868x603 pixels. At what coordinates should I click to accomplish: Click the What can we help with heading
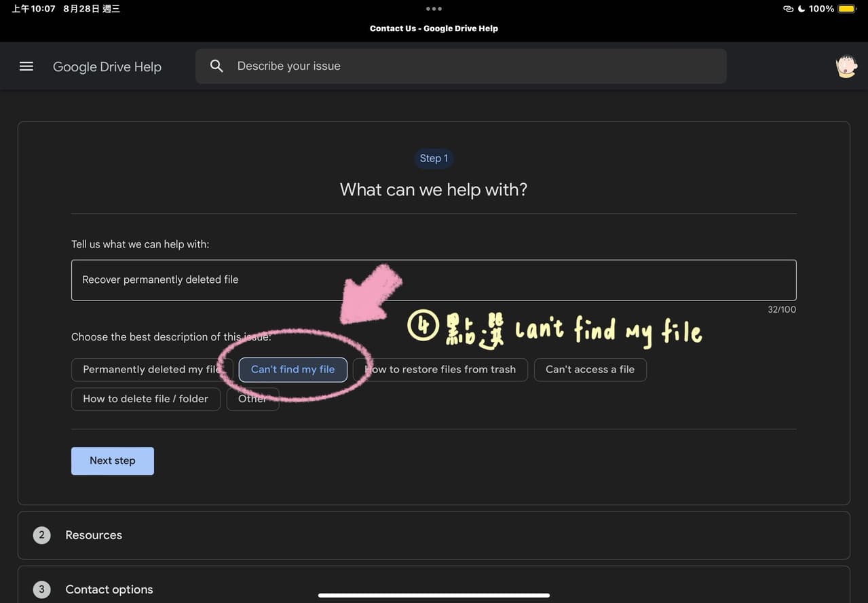pyautogui.click(x=434, y=189)
